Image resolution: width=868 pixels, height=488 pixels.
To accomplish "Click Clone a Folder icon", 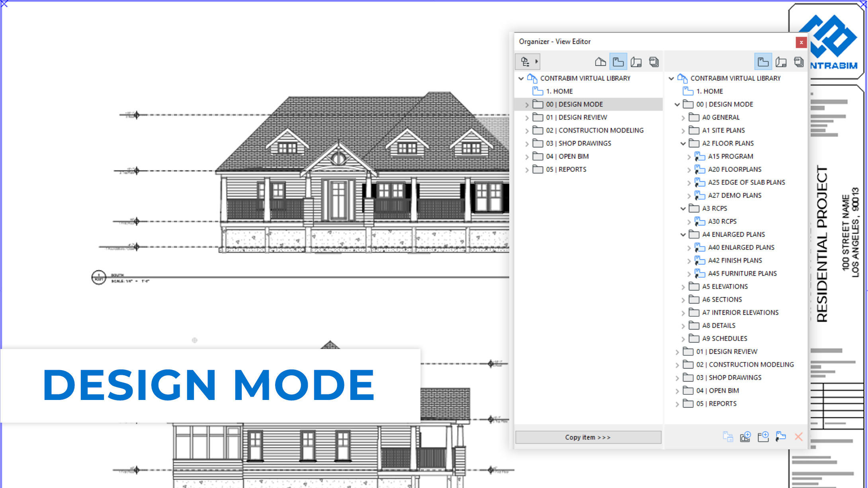I will coord(780,437).
